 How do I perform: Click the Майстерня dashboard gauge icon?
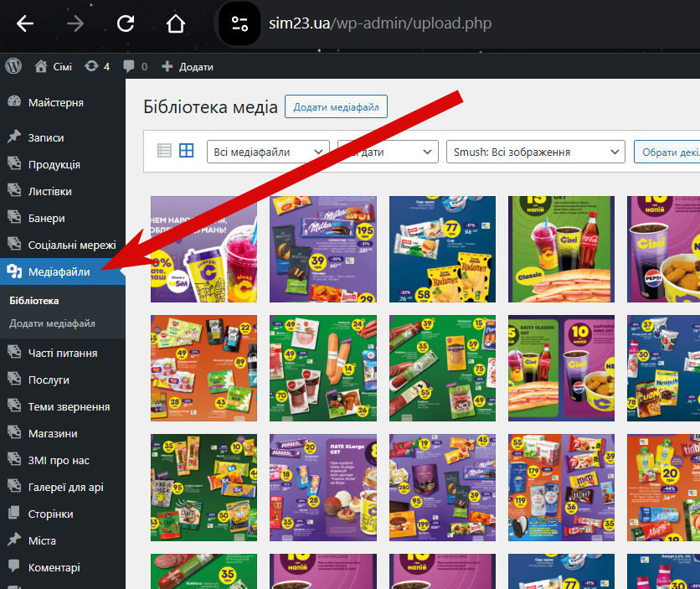click(14, 102)
